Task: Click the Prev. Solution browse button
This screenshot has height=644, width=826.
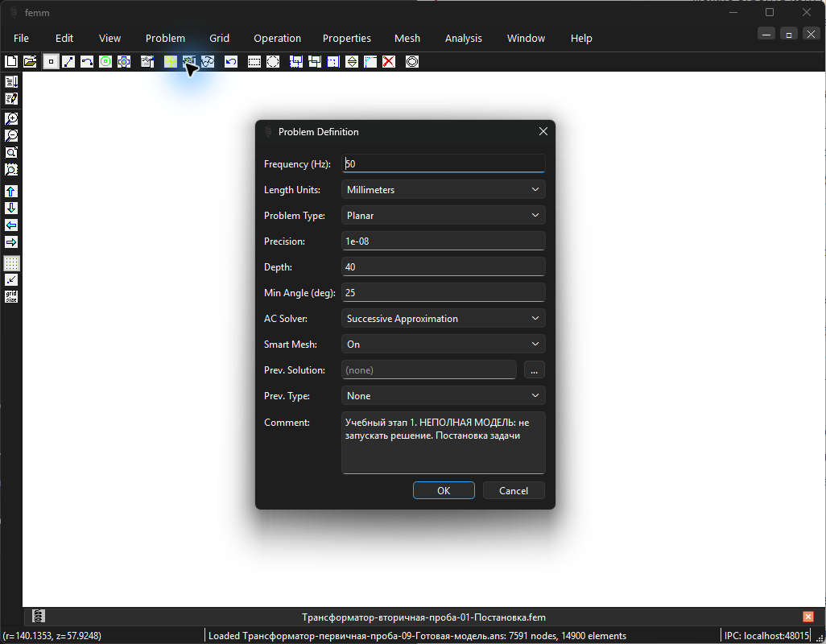Action: tap(534, 370)
